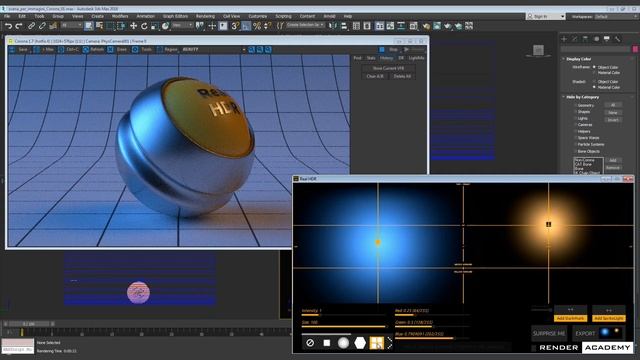Open the Create tab plus icon
The width and height of the screenshot is (640, 360).
[564, 39]
